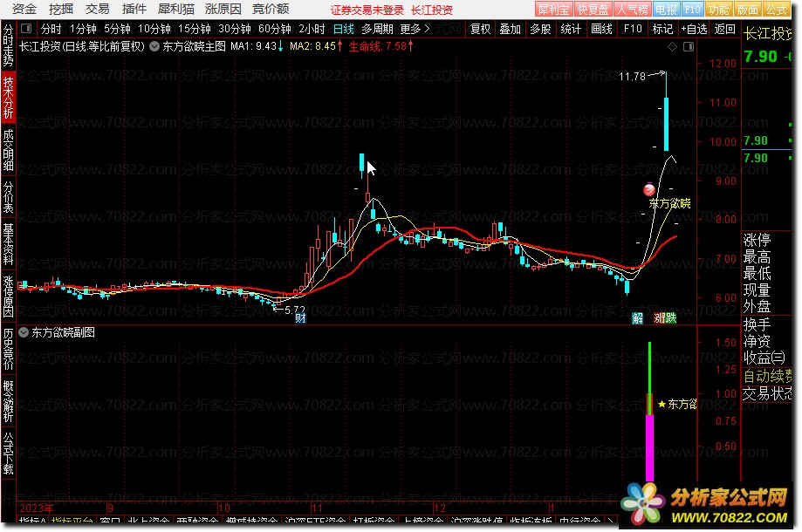Open the 东方欲晓主图 indicator dropdown circle
802x532 pixels.
[x=154, y=46]
